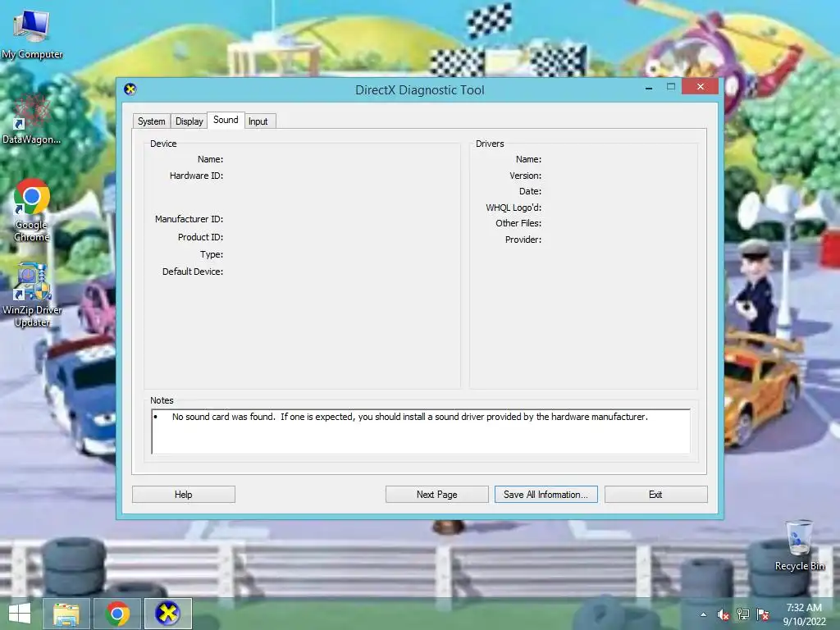Click the 'Manufacturer ID:' label

point(189,219)
